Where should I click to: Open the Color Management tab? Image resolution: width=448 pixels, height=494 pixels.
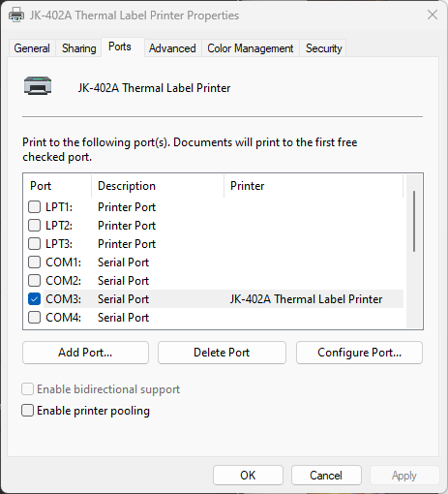click(x=251, y=48)
